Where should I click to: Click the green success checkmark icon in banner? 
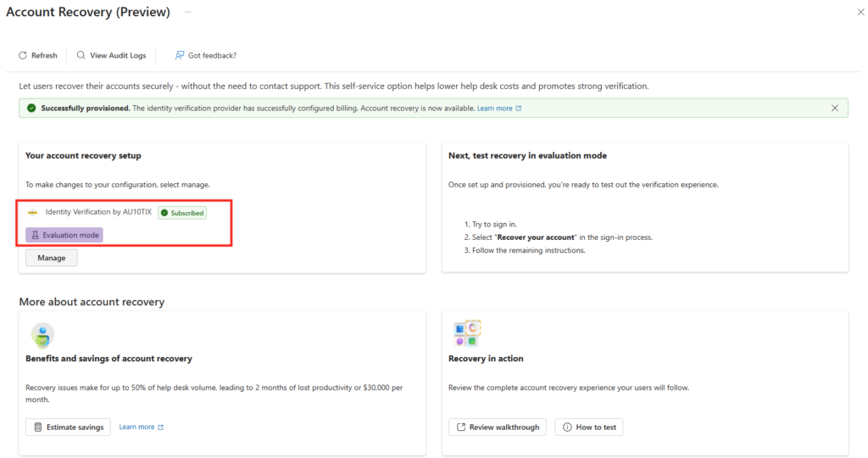pos(31,109)
